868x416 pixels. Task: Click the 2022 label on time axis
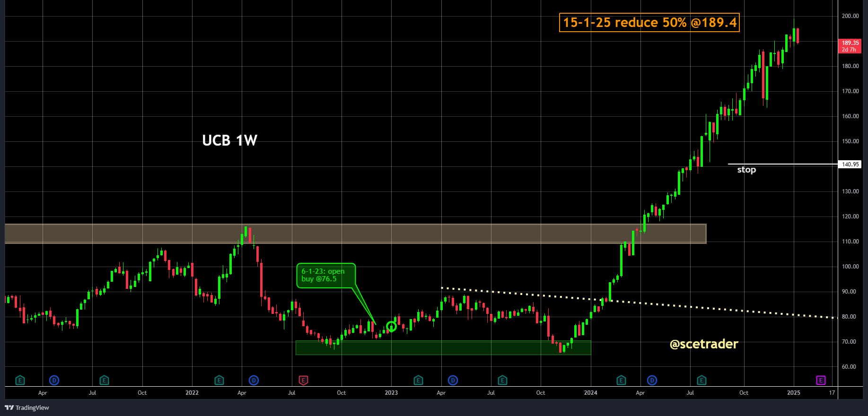point(192,393)
